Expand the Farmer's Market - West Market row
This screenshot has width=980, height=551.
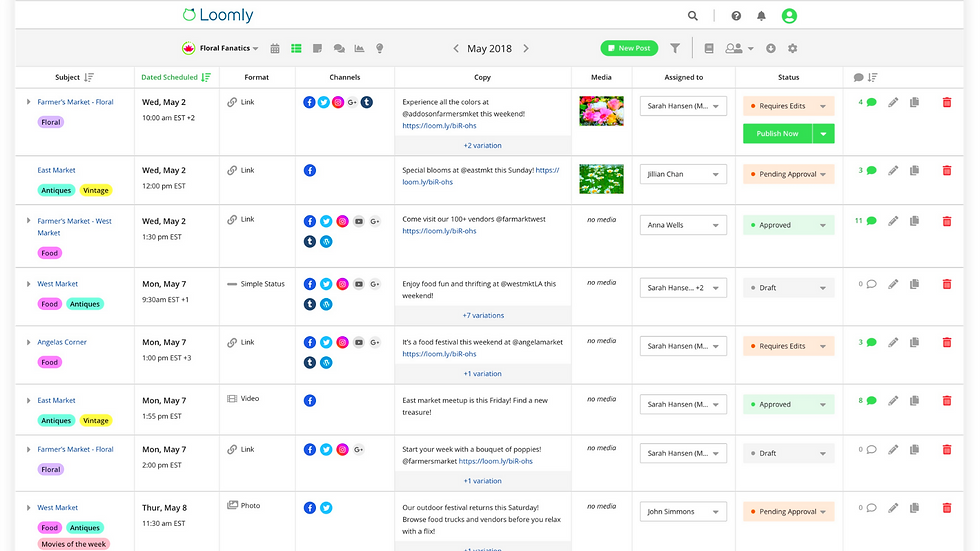[x=28, y=221]
